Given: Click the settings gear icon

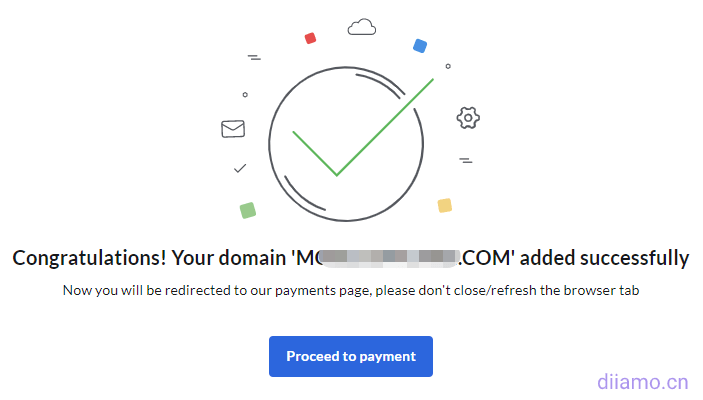Looking at the screenshot, I should [x=468, y=117].
